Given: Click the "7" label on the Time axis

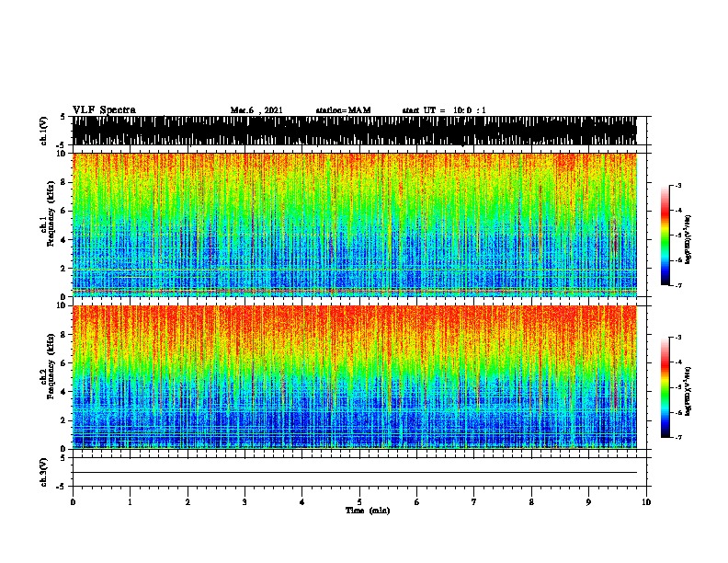Looking at the screenshot, I should 474,502.
